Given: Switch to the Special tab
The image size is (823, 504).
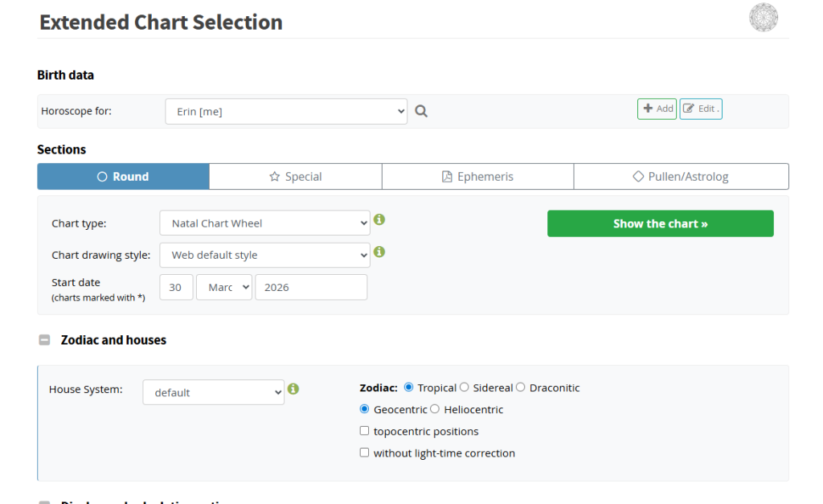Looking at the screenshot, I should [295, 177].
